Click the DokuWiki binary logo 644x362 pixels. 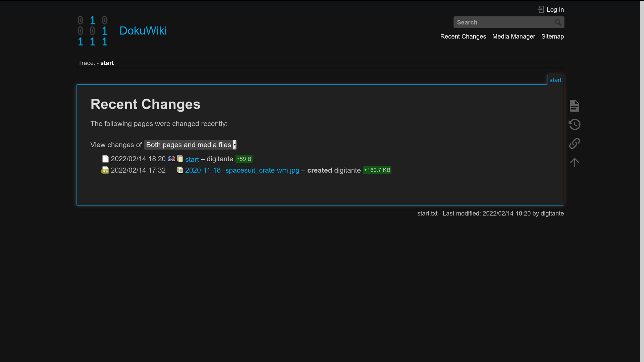pos(93,31)
